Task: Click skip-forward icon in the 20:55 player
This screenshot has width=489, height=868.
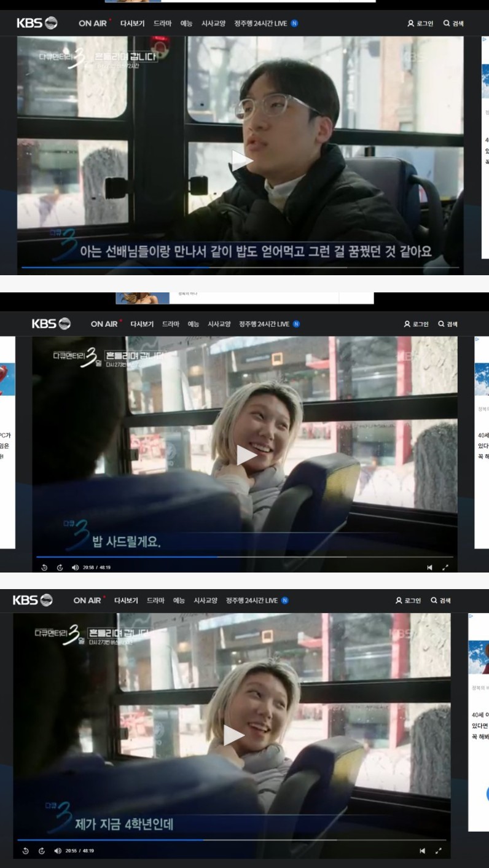Action: point(42,851)
